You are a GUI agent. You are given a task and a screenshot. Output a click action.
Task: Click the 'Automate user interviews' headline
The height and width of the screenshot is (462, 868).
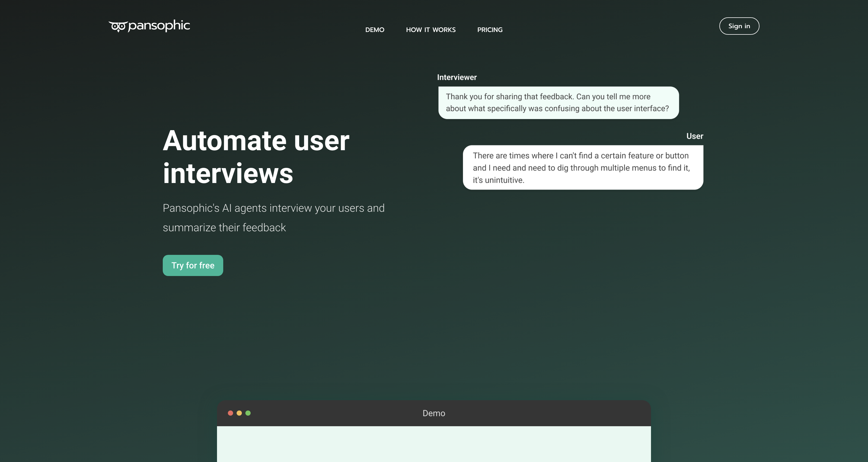click(x=256, y=157)
